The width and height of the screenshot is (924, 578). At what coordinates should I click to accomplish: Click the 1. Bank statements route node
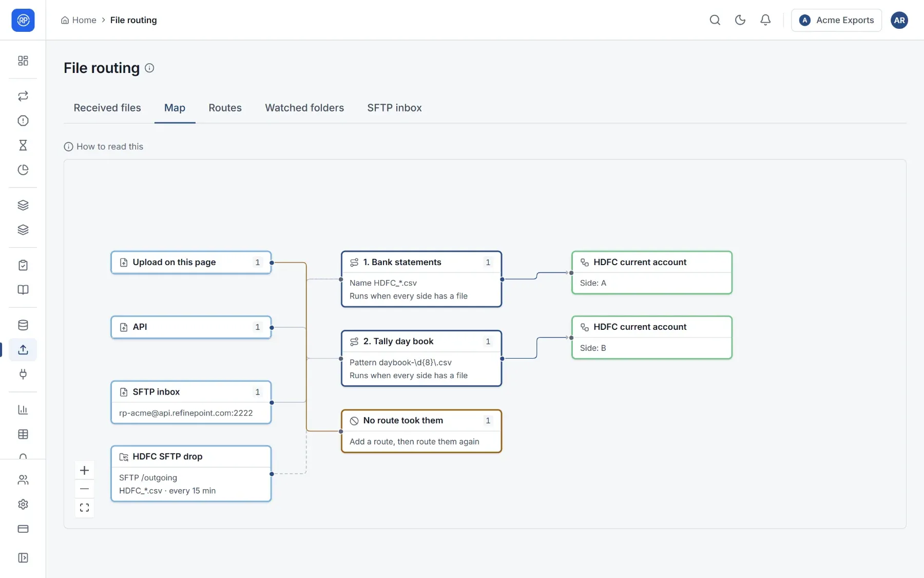[x=421, y=279]
